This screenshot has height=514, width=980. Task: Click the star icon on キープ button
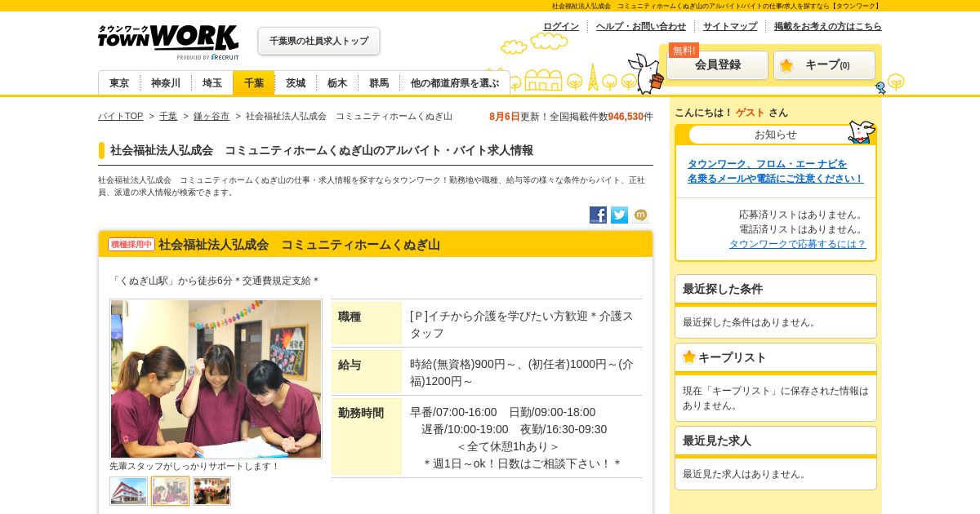click(x=786, y=65)
